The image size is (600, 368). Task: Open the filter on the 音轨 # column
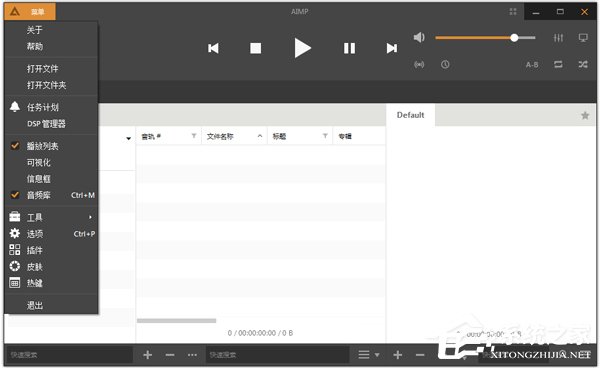click(x=194, y=136)
